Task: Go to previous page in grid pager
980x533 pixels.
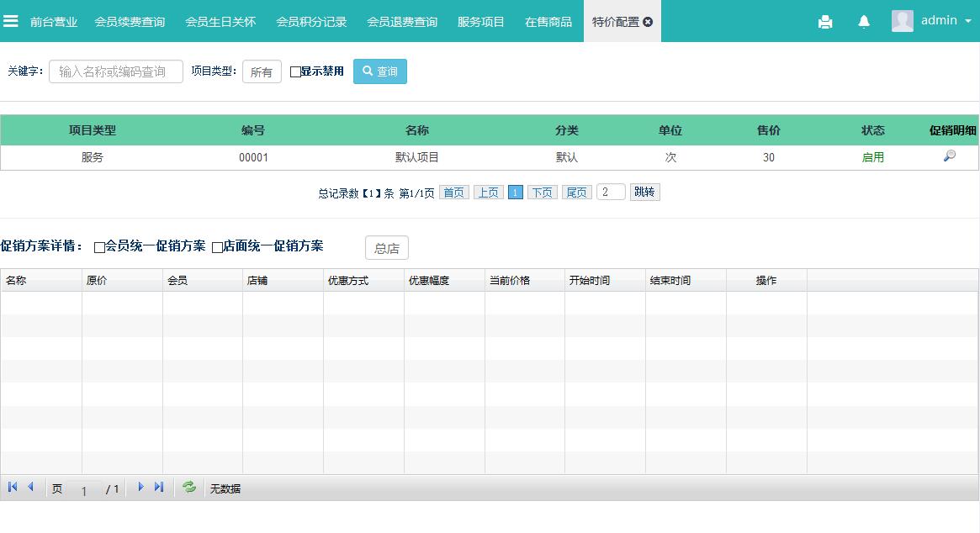Action: click(31, 488)
